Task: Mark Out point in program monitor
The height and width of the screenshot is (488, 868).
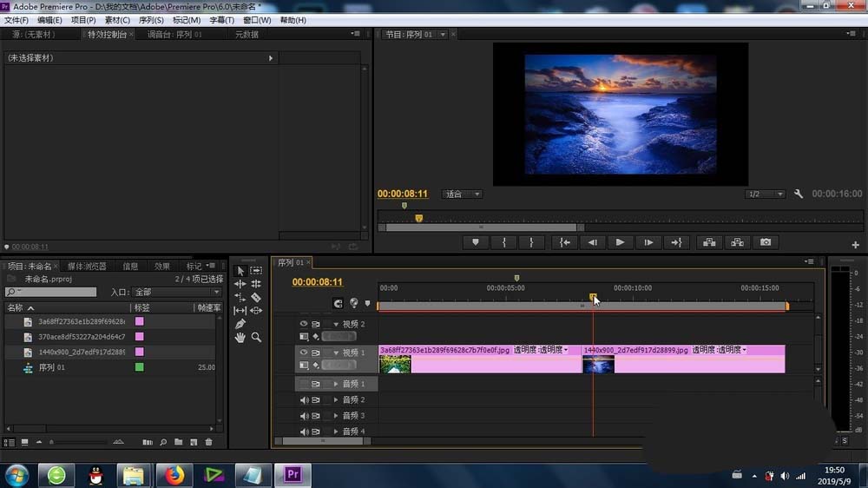Action: pyautogui.click(x=531, y=242)
